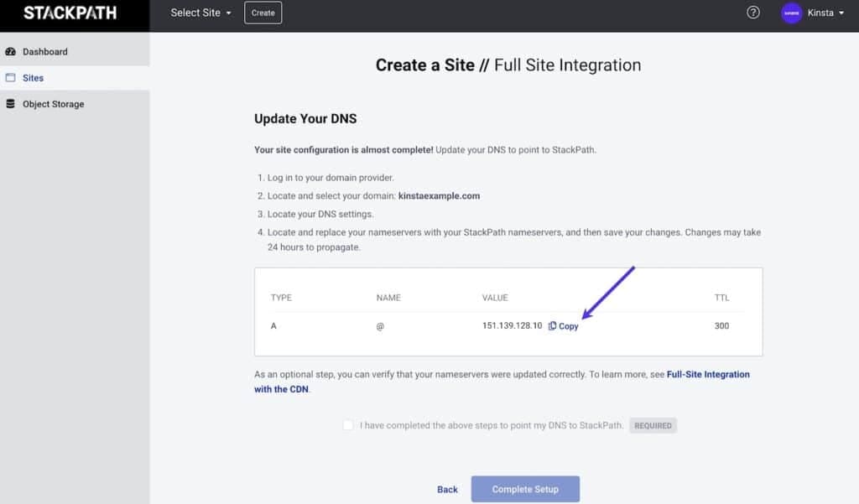Open Object Storage from sidebar
This screenshot has width=859, height=504.
click(53, 104)
